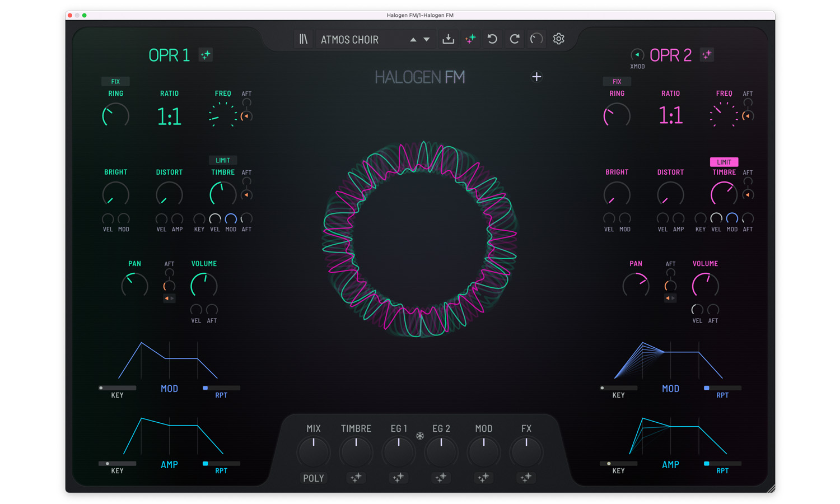Click the OPR 2 VOLUME knob
Viewport: 840px width, 504px height.
(x=705, y=286)
